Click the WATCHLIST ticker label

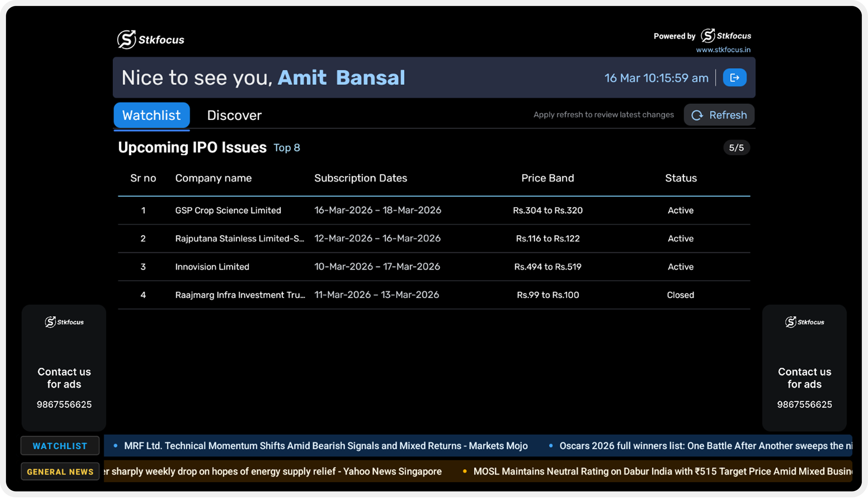tap(60, 446)
